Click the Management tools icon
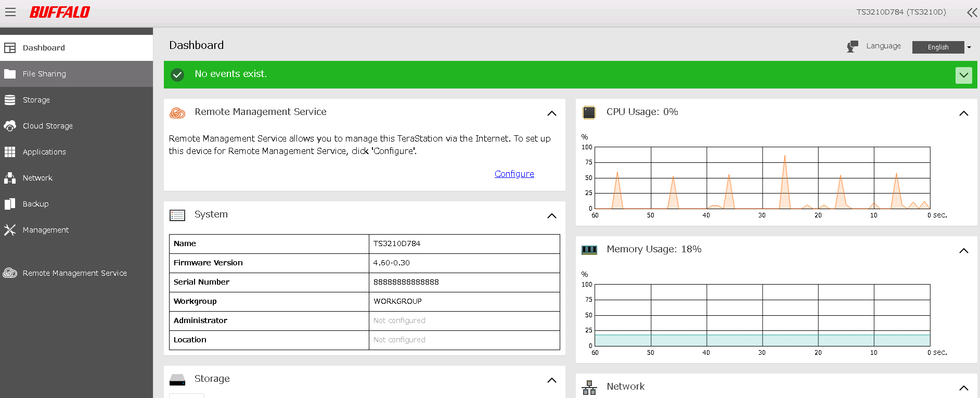The width and height of the screenshot is (980, 398). (10, 230)
